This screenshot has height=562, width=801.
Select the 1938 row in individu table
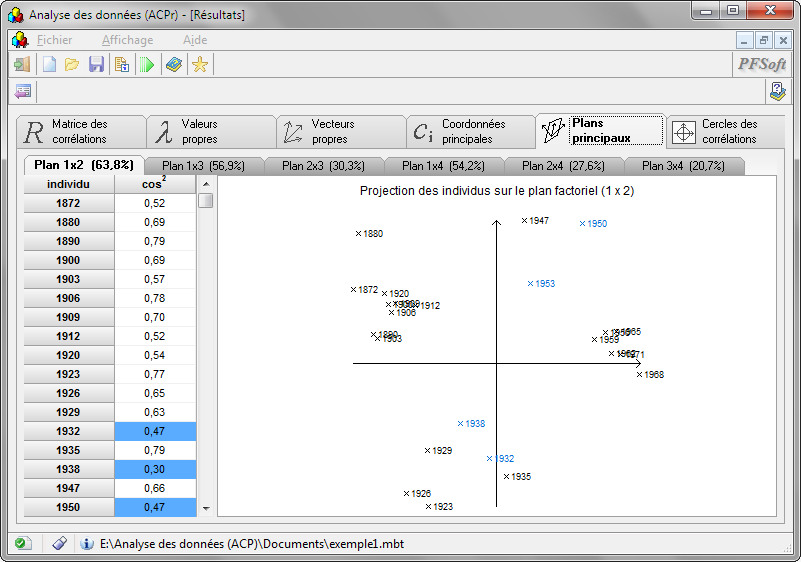coord(69,469)
